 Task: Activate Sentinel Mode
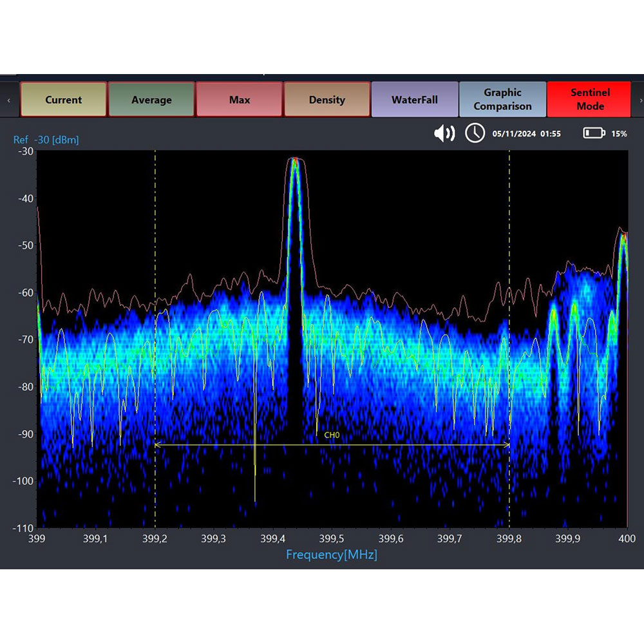[x=589, y=100]
